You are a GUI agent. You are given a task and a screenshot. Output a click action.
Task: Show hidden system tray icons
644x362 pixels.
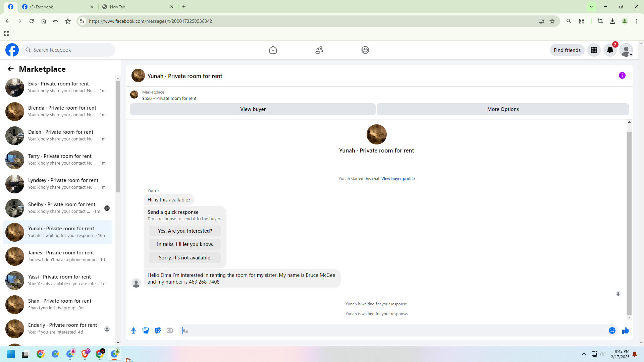(x=584, y=354)
